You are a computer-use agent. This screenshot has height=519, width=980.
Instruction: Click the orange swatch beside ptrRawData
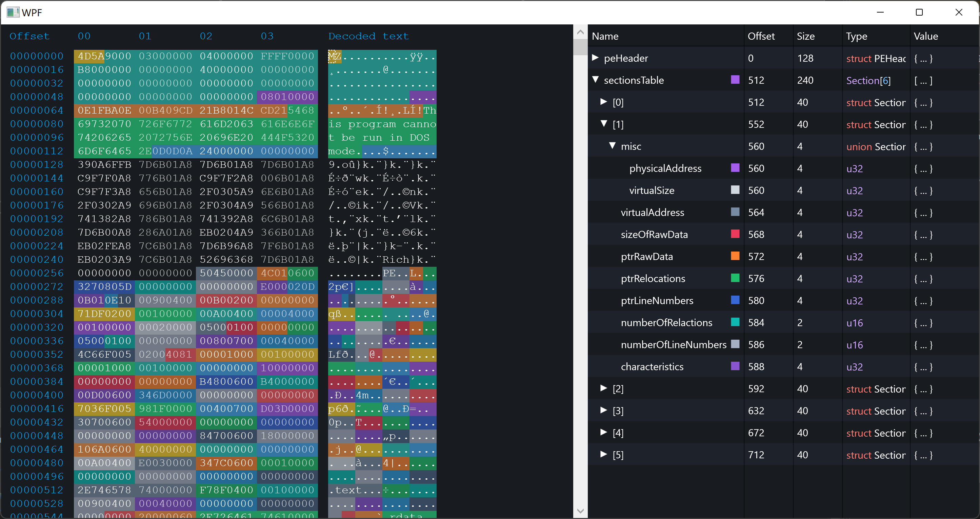(x=735, y=257)
